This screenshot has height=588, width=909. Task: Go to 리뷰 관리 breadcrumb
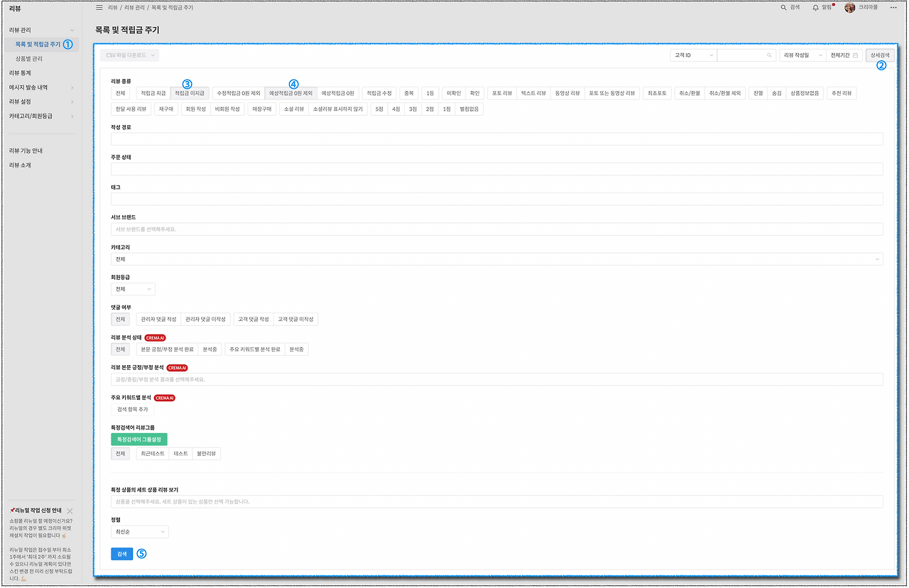(x=135, y=7)
